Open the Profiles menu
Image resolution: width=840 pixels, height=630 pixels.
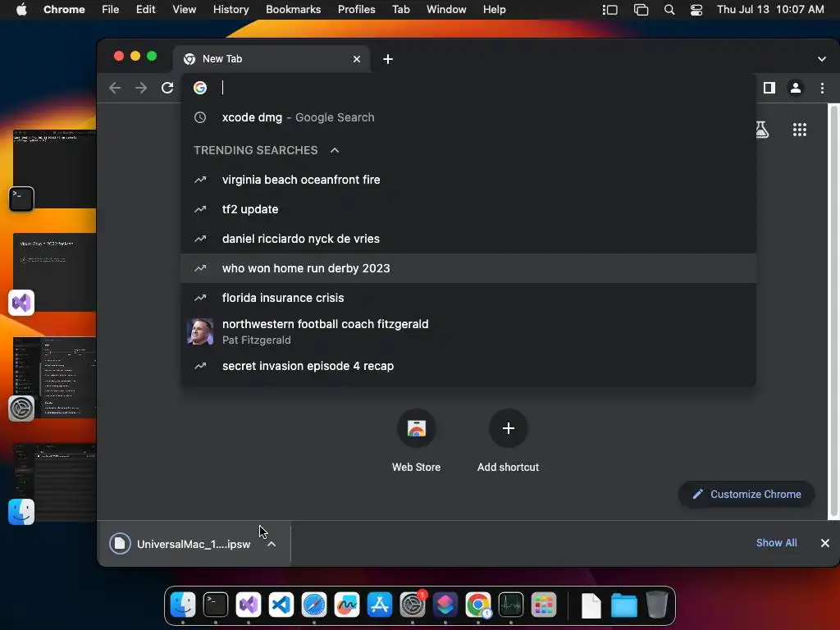point(356,9)
